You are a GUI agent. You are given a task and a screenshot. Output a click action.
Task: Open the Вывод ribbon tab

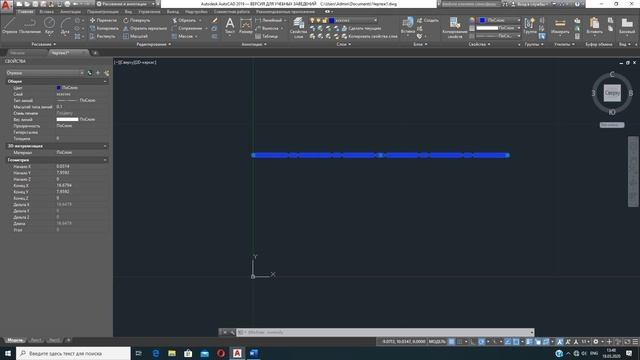point(173,12)
